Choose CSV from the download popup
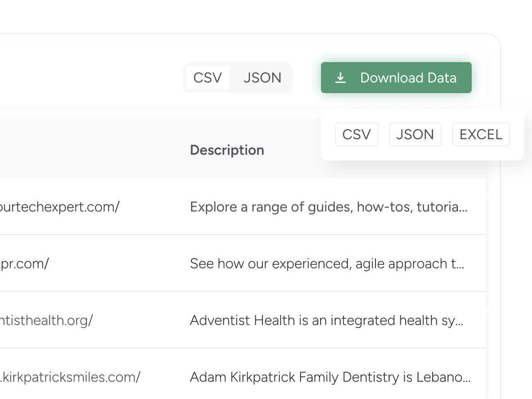 (x=356, y=134)
